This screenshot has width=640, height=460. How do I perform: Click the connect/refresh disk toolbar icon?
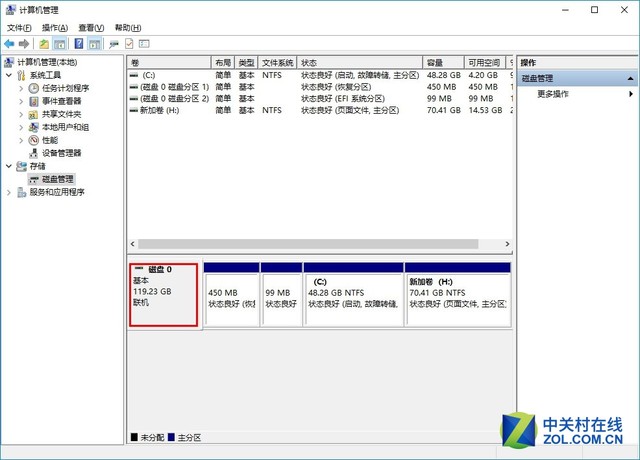pos(114,44)
